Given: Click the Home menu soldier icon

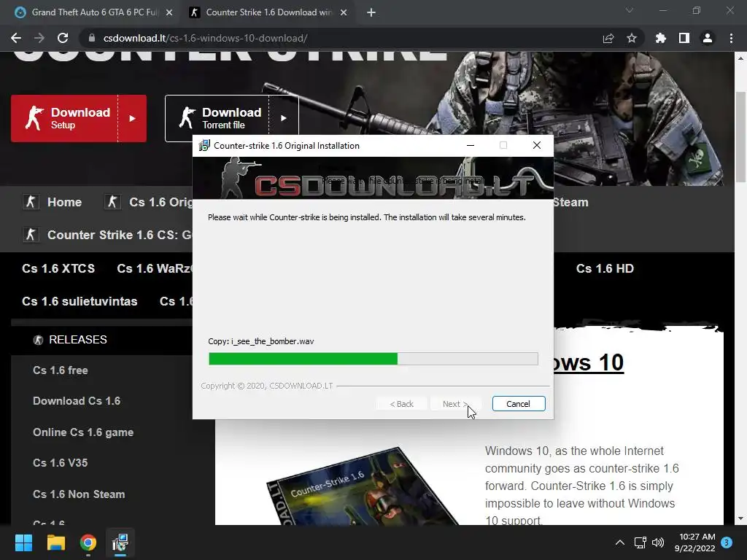Looking at the screenshot, I should (x=31, y=202).
